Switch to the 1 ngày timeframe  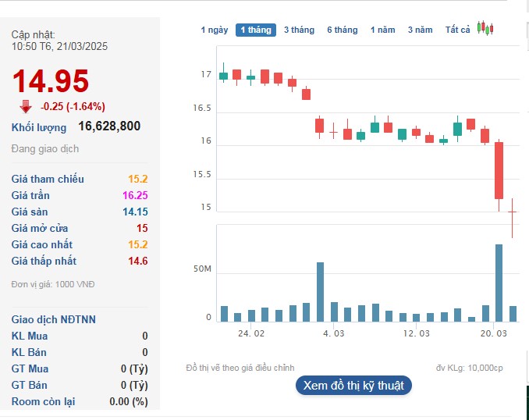pyautogui.click(x=215, y=30)
